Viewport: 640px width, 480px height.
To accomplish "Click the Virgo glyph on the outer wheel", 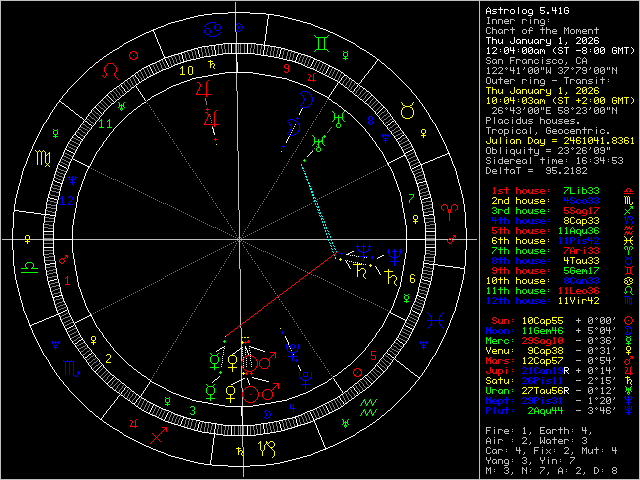I will click(44, 158).
